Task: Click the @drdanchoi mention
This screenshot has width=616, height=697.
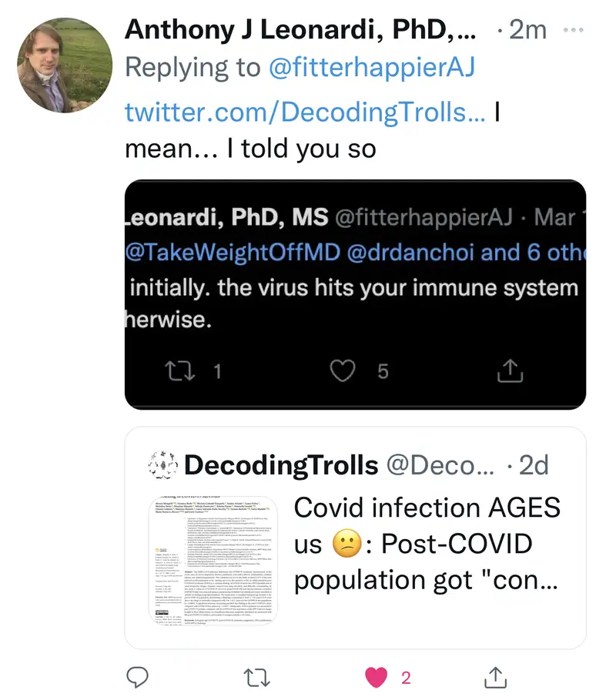Action: pos(413,253)
